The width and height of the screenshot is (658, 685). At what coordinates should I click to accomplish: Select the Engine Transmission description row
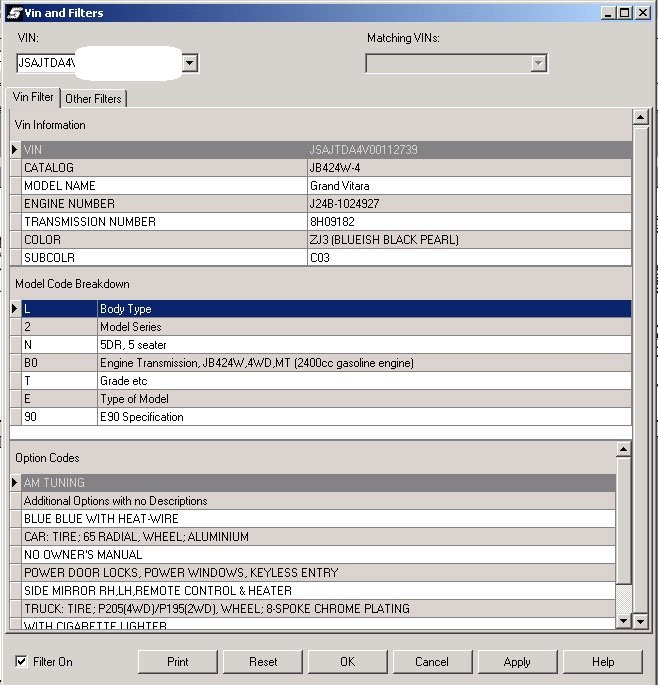point(364,363)
